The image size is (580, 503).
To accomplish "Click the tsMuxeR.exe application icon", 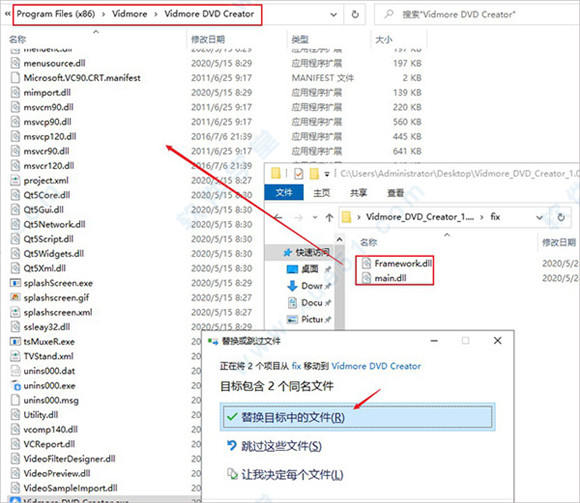I will (x=15, y=341).
